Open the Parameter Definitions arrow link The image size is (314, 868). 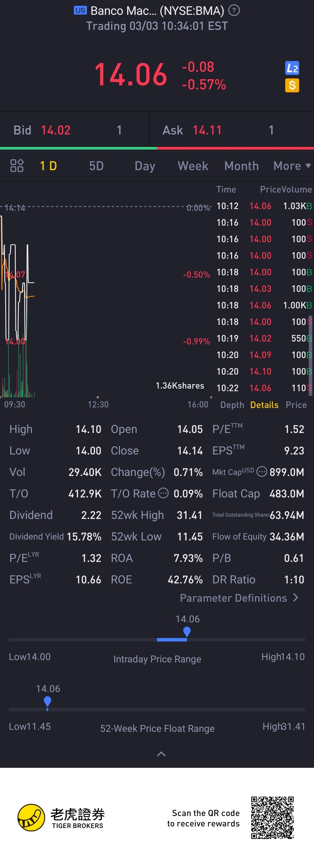(x=239, y=598)
